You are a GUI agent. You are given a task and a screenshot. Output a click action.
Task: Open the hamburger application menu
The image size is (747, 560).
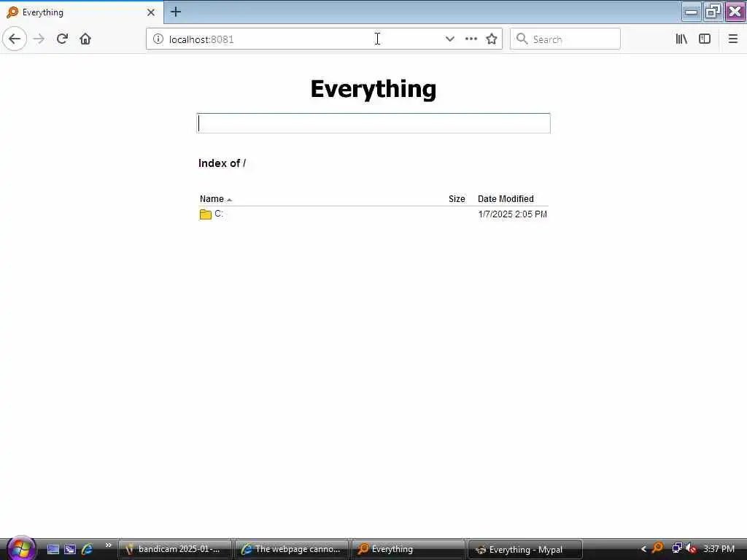pyautogui.click(x=732, y=39)
